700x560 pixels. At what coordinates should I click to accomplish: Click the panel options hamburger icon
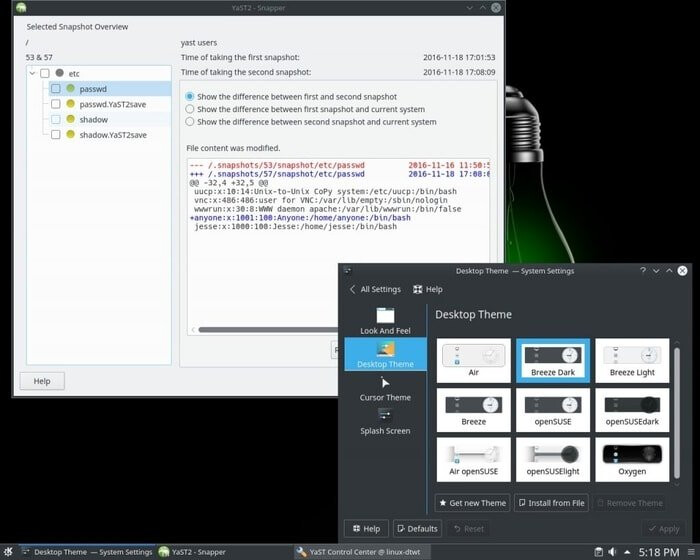pyautogui.click(x=691, y=552)
